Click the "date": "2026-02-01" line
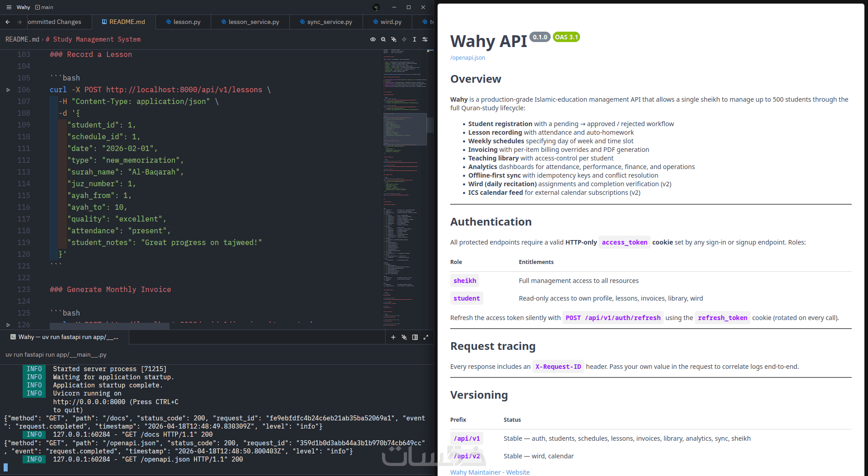The height and width of the screenshot is (476, 868). point(113,148)
